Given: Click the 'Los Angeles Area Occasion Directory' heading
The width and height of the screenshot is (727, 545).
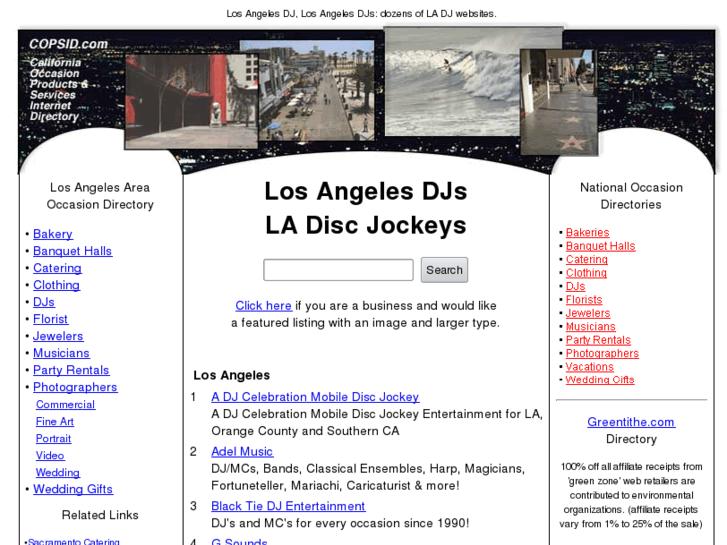Looking at the screenshot, I should point(100,196).
